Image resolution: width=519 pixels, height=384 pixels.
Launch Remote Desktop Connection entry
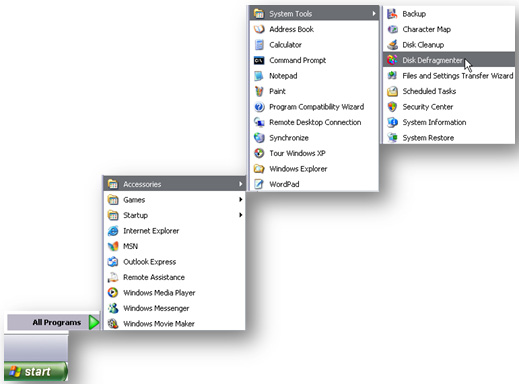pos(314,122)
